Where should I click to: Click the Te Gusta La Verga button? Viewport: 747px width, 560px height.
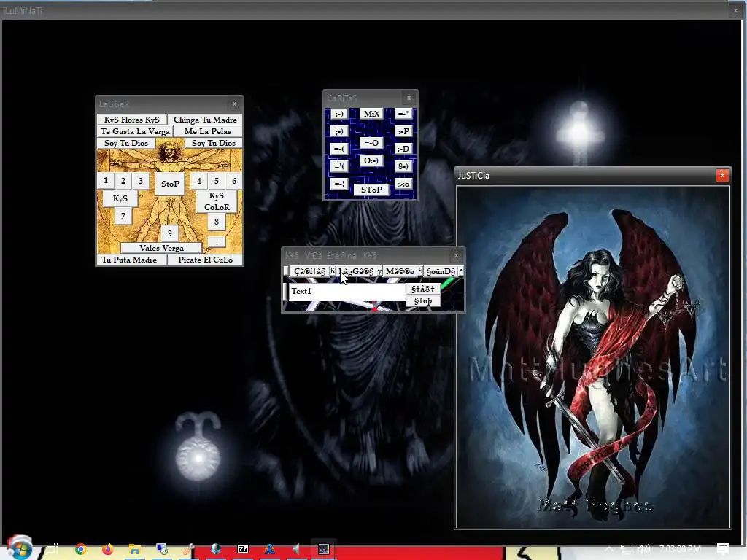pyautogui.click(x=135, y=131)
